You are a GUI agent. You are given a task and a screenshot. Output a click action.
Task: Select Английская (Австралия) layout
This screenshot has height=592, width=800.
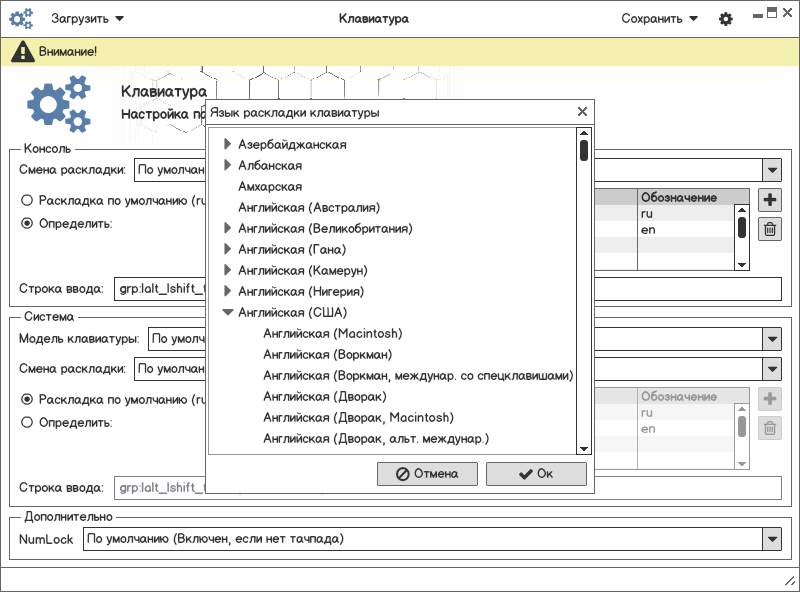coord(309,208)
